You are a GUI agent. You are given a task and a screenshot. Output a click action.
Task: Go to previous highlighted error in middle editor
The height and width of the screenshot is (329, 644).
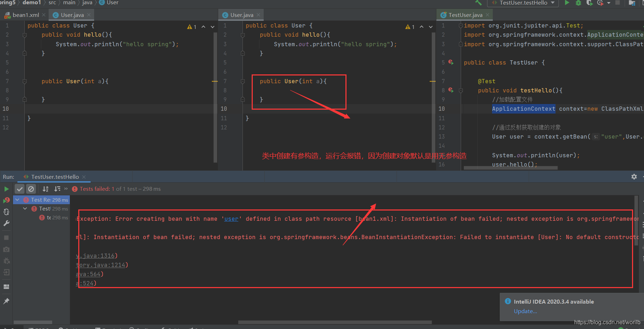coord(422,27)
